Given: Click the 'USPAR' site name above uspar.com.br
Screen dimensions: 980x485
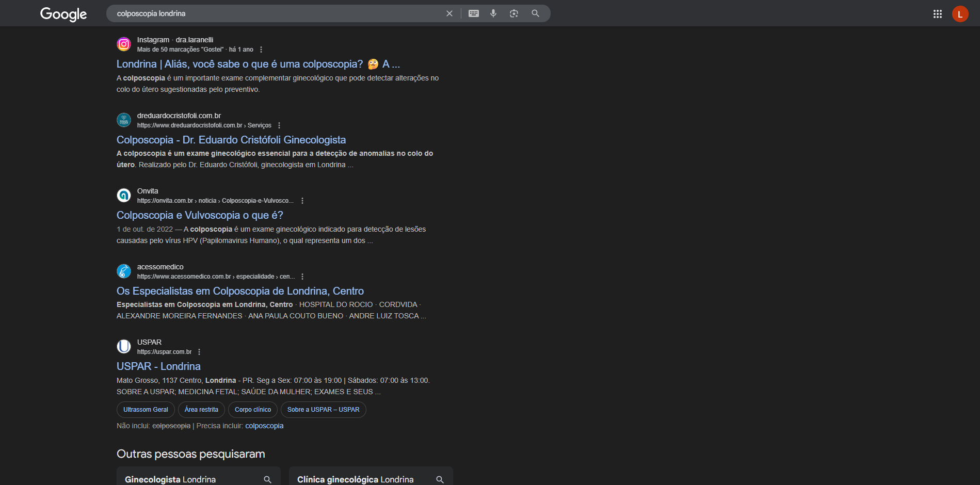Looking at the screenshot, I should pos(149,342).
